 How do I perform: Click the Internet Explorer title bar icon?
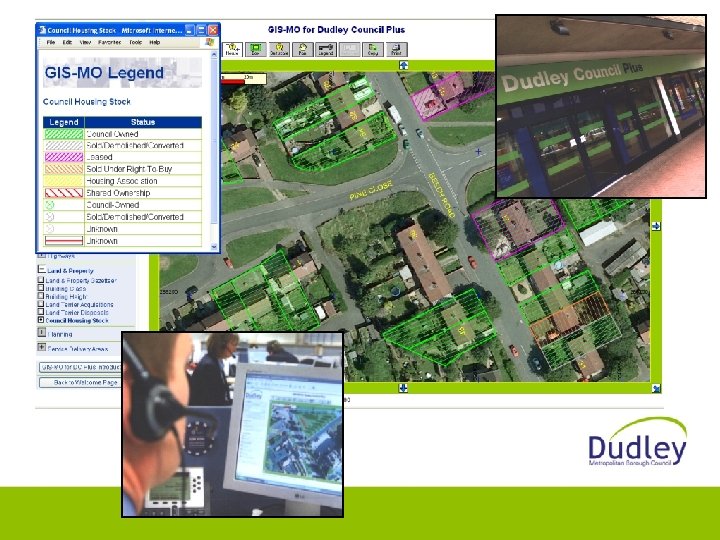tap(42, 30)
